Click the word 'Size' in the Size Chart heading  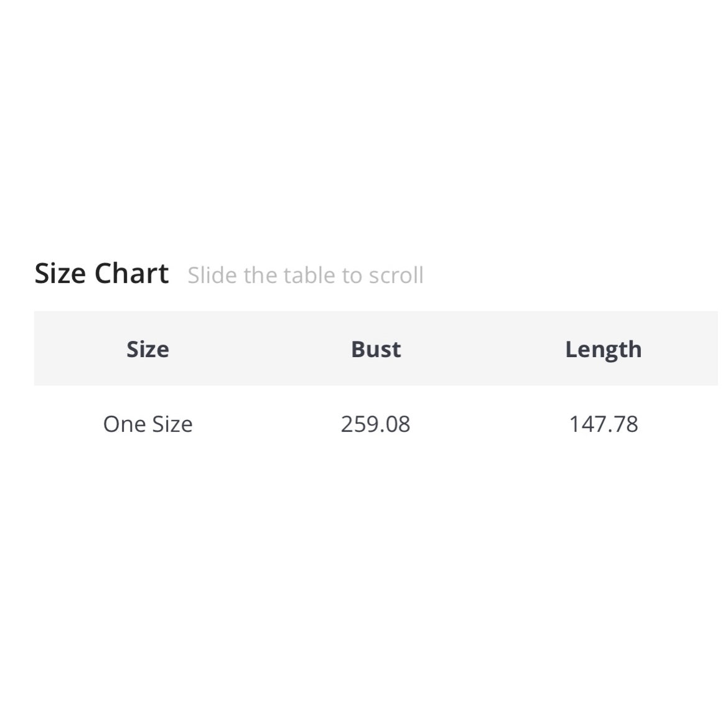60,274
